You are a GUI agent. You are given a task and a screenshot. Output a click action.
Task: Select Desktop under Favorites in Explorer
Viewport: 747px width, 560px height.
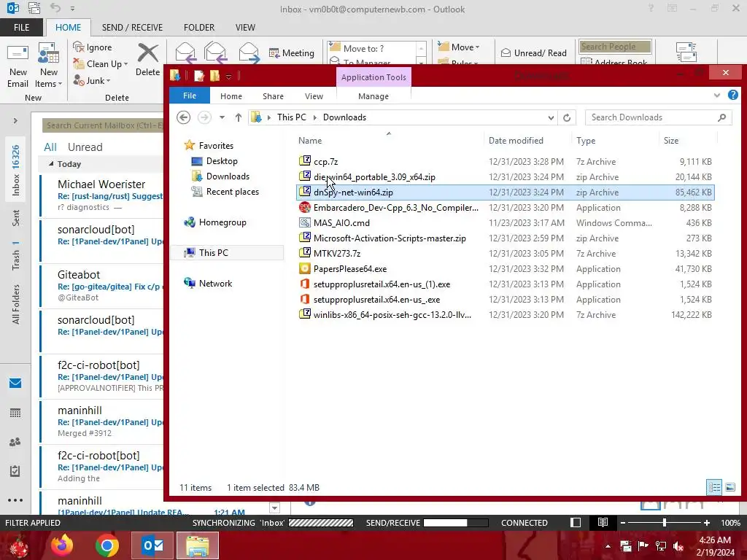pos(222,161)
